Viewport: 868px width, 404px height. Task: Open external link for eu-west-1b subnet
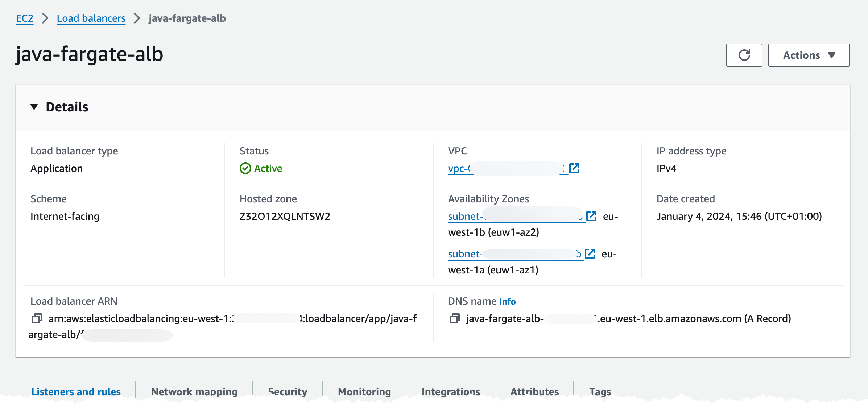[591, 216]
